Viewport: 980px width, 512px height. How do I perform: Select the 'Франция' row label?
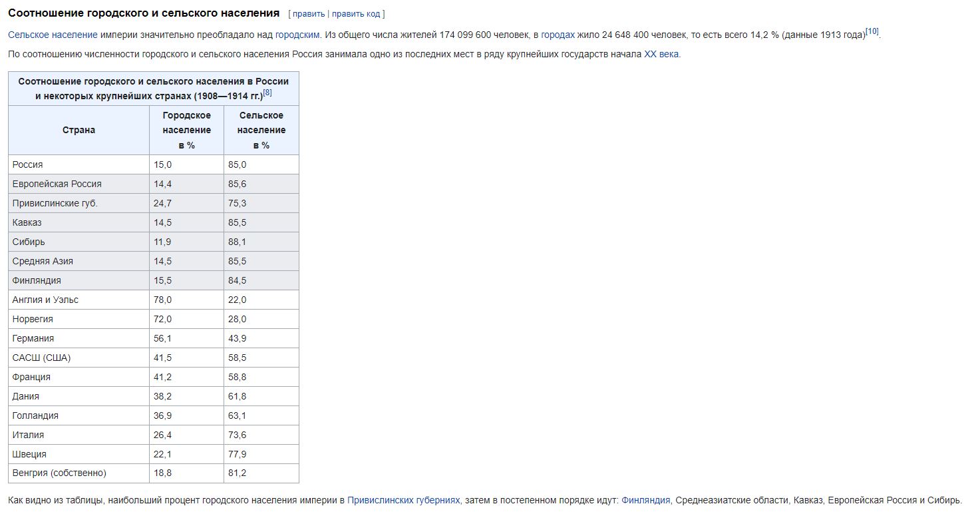(31, 377)
